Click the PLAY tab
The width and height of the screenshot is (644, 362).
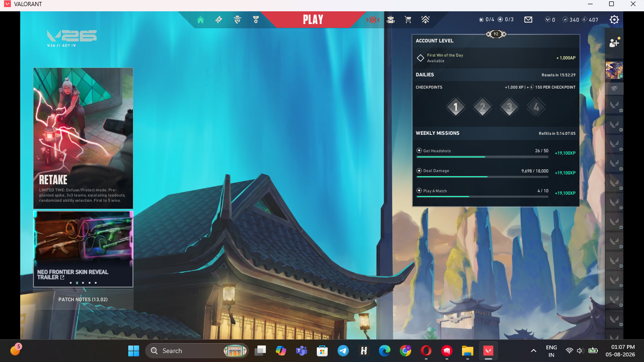(x=313, y=20)
